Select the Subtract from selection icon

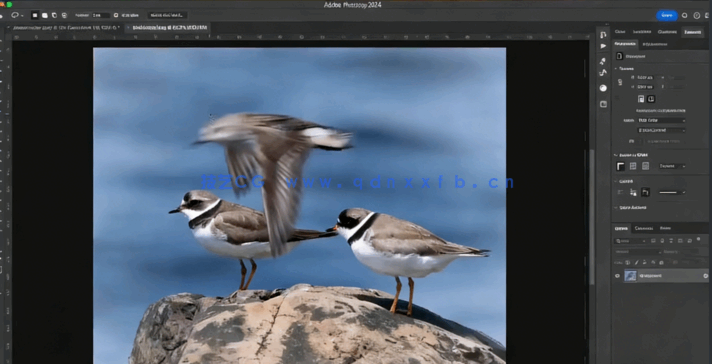pos(54,15)
